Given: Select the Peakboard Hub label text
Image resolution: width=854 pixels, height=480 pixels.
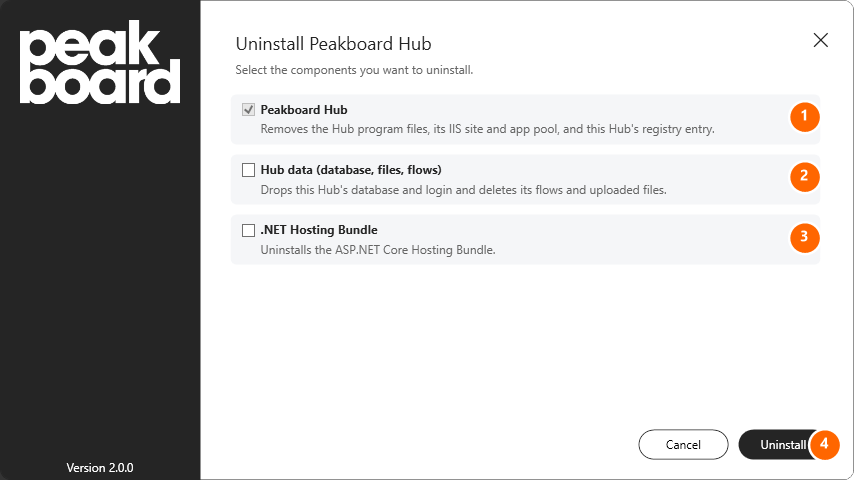Looking at the screenshot, I should [304, 110].
